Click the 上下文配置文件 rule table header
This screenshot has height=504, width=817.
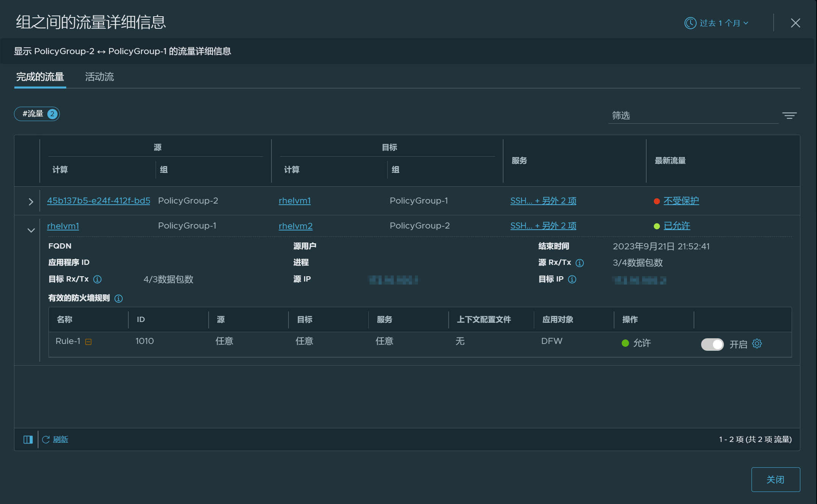[483, 319]
